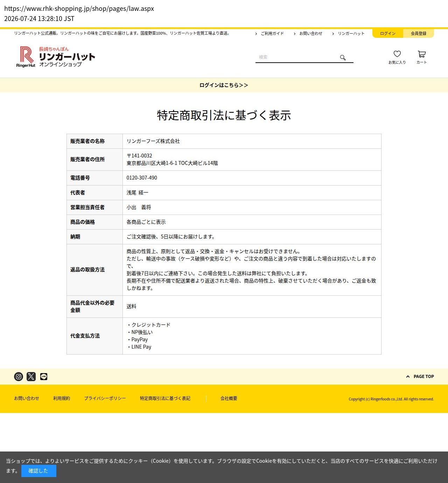Visit the X social icon link
448x483 pixels.
31,377
